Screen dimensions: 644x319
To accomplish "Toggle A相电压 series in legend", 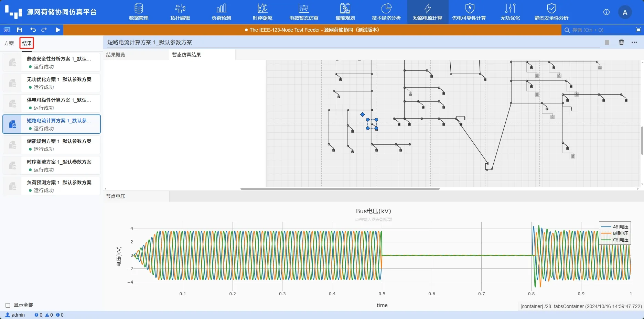I will [x=615, y=227].
